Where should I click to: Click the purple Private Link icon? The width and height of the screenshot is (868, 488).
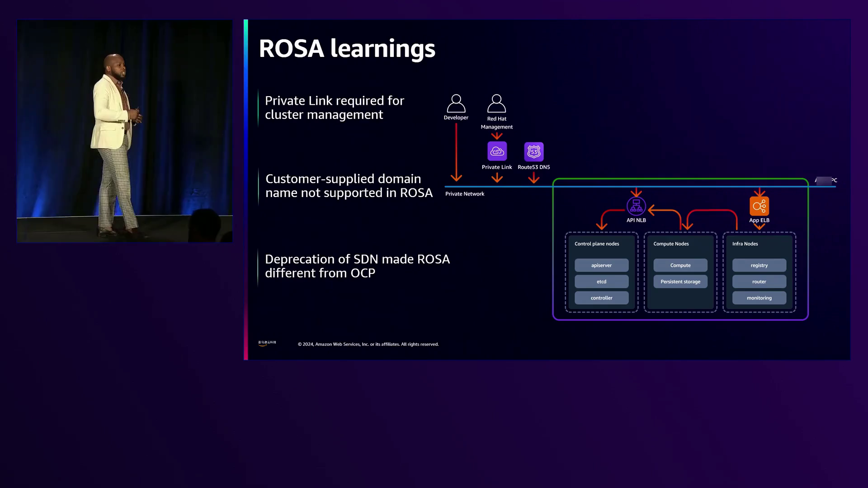click(497, 151)
